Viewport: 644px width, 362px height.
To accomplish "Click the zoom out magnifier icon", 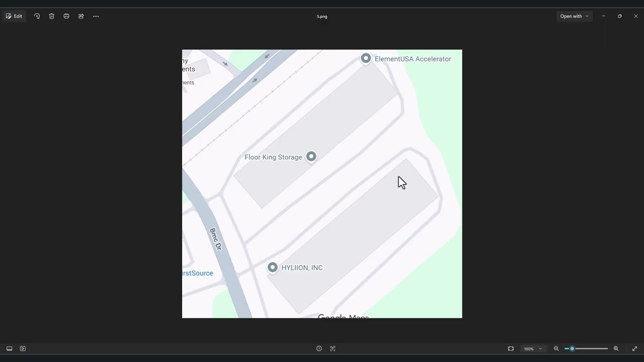I will pyautogui.click(x=556, y=348).
